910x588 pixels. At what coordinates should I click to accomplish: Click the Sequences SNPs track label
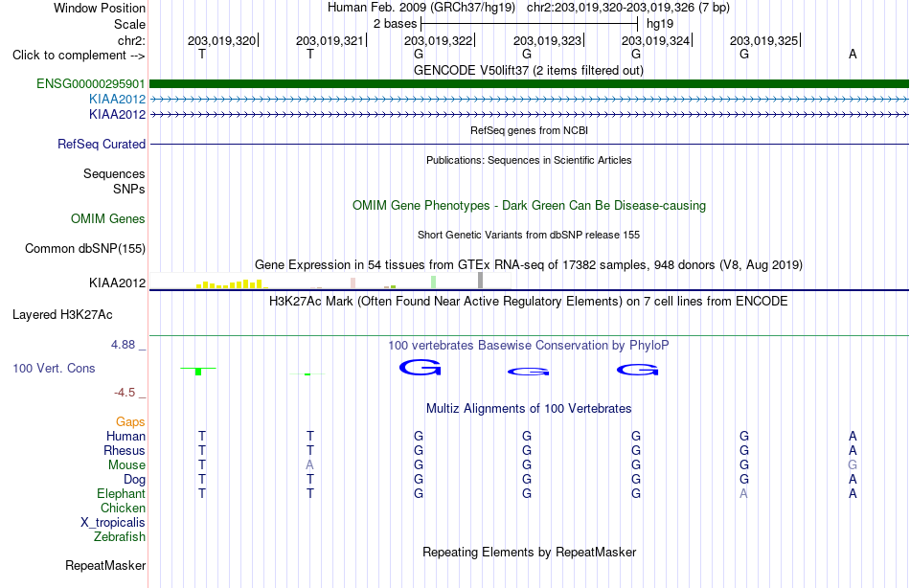pos(114,181)
